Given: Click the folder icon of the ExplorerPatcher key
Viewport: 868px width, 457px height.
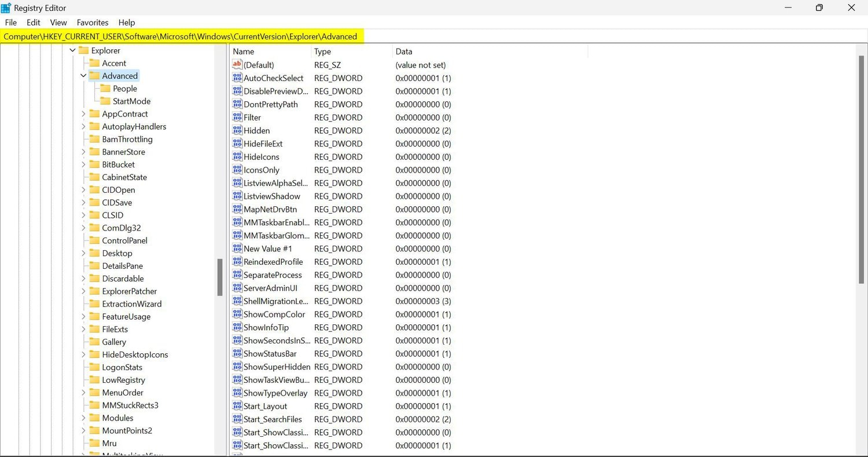Looking at the screenshot, I should (x=94, y=291).
